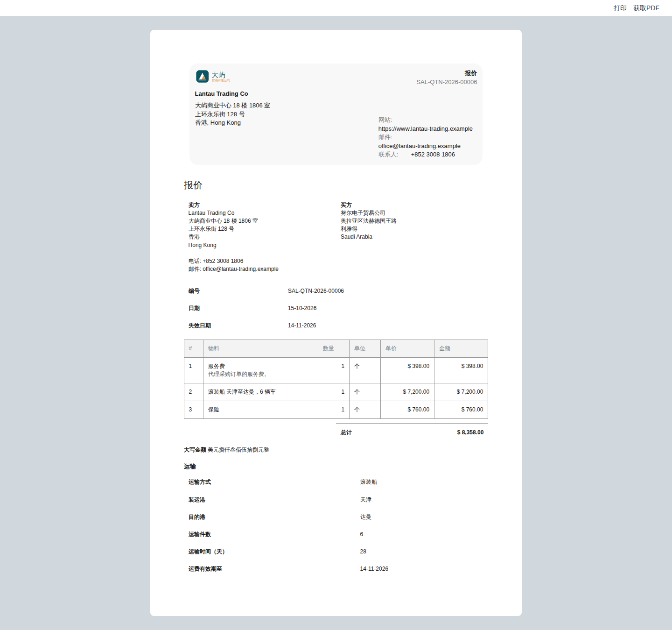Click the 滚装船 天津至达曼 item row
The width and height of the screenshot is (672, 630).
tap(336, 392)
